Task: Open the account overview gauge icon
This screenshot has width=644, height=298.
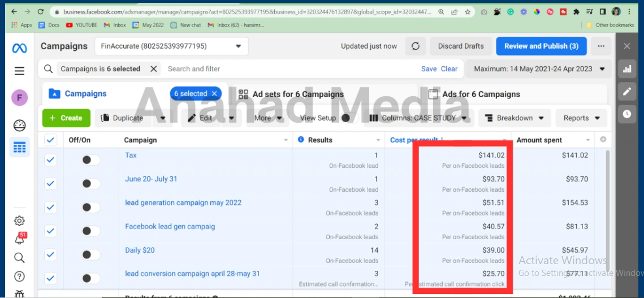Action: point(19,126)
